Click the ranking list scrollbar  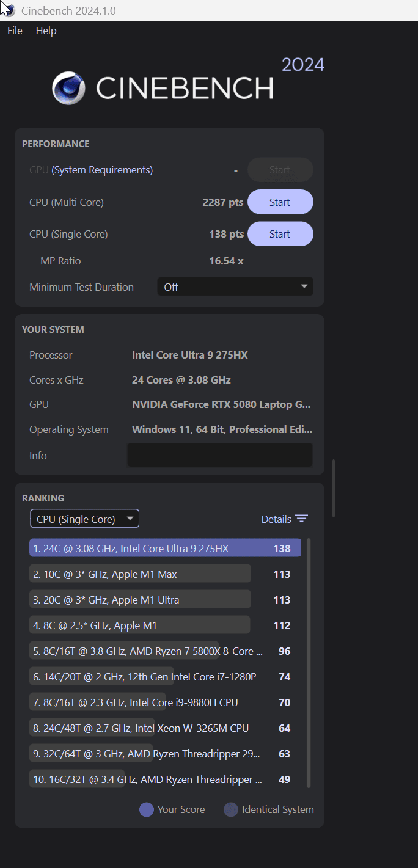pos(309,663)
